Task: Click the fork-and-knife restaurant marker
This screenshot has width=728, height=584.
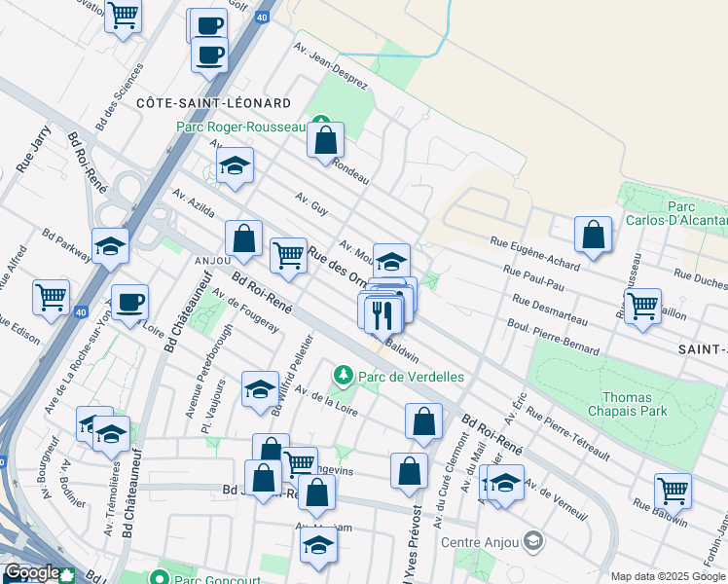Action: tap(382, 312)
